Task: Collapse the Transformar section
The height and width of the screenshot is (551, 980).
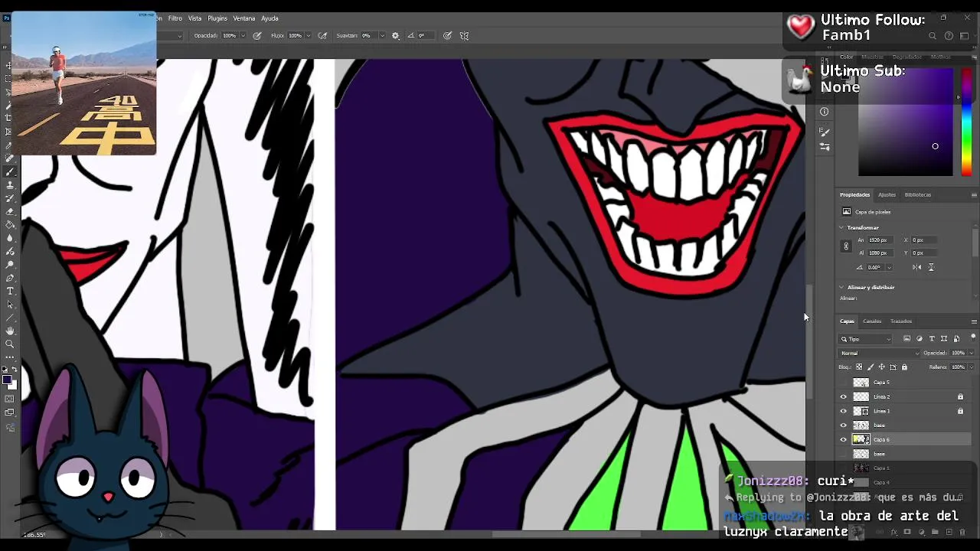Action: click(841, 227)
